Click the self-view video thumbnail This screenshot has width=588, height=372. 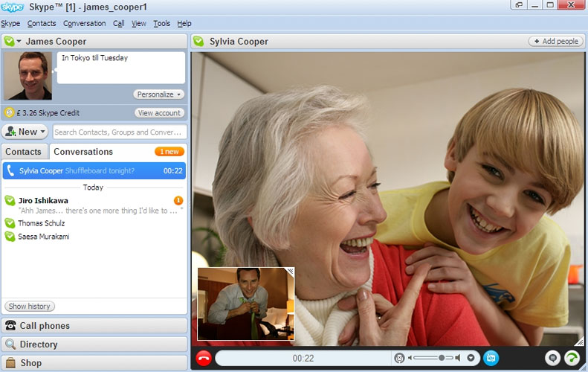(x=246, y=304)
